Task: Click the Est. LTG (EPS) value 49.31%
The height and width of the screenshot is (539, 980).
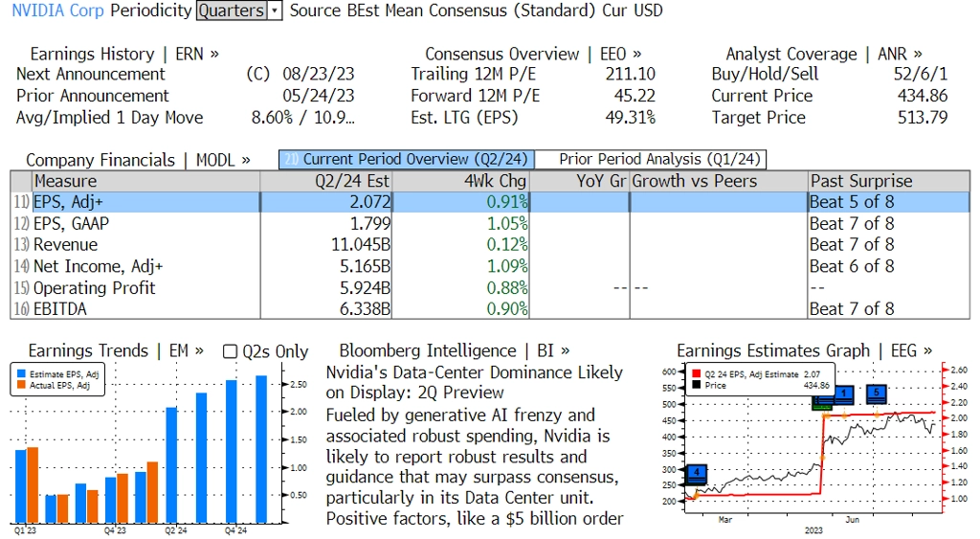Action: (630, 118)
